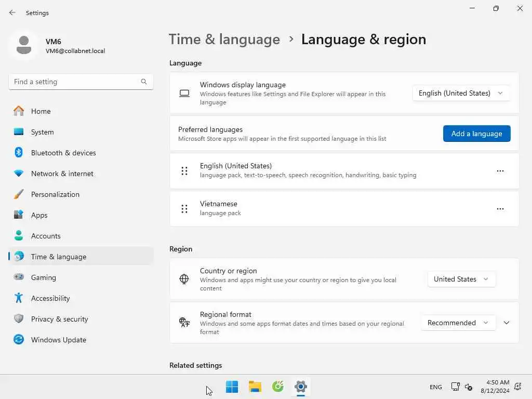Click the Find a setting search box
Screen dimensions: 532x399
click(x=81, y=82)
